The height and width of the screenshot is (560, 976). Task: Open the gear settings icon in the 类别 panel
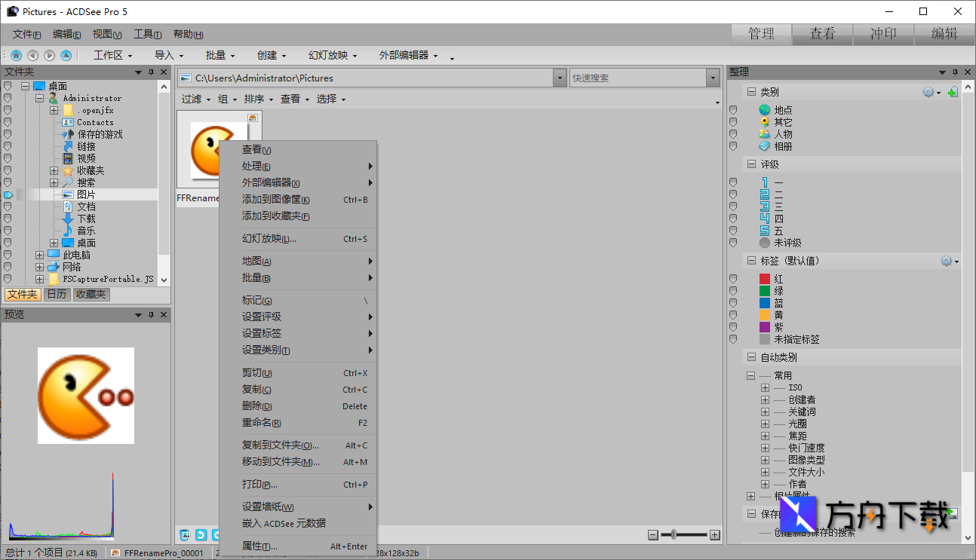coord(928,91)
